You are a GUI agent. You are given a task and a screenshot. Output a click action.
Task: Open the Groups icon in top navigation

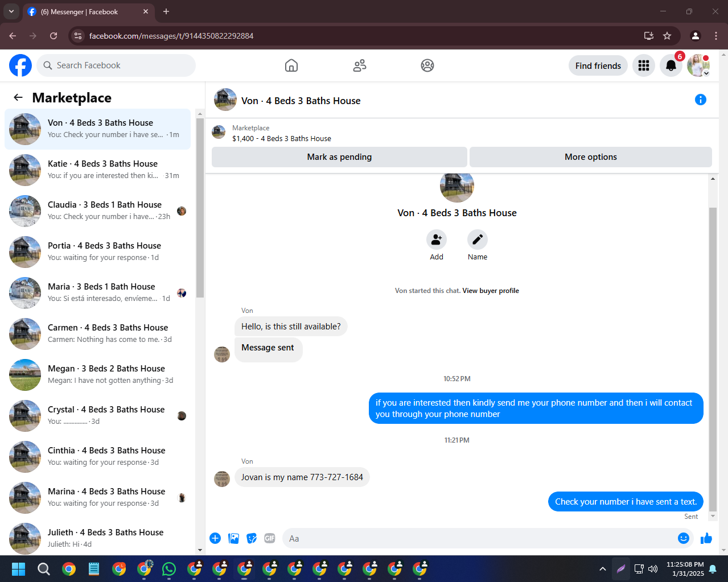pyautogui.click(x=427, y=65)
